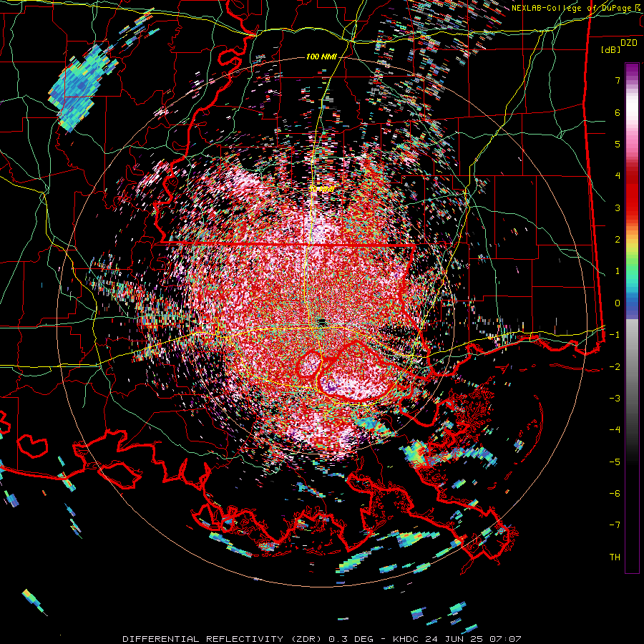Click the -6 dB tick label on scale

pyautogui.click(x=615, y=494)
